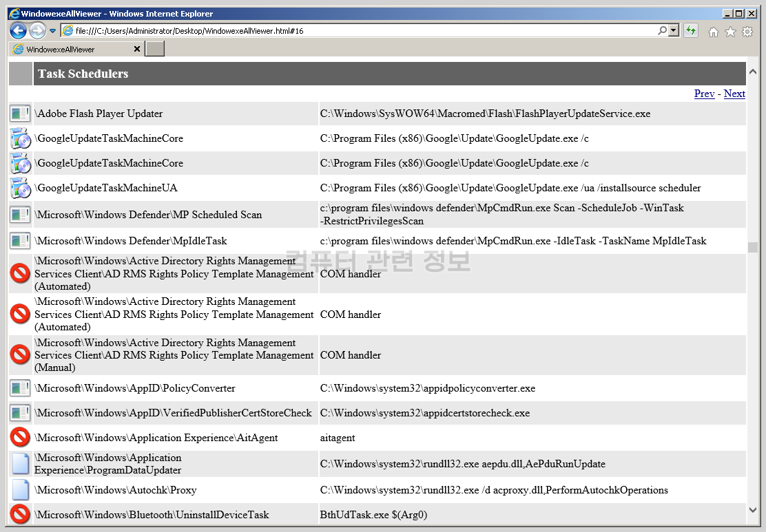Image resolution: width=766 pixels, height=532 pixels.
Task: Click the page scrollbar down arrow
Action: [x=753, y=510]
